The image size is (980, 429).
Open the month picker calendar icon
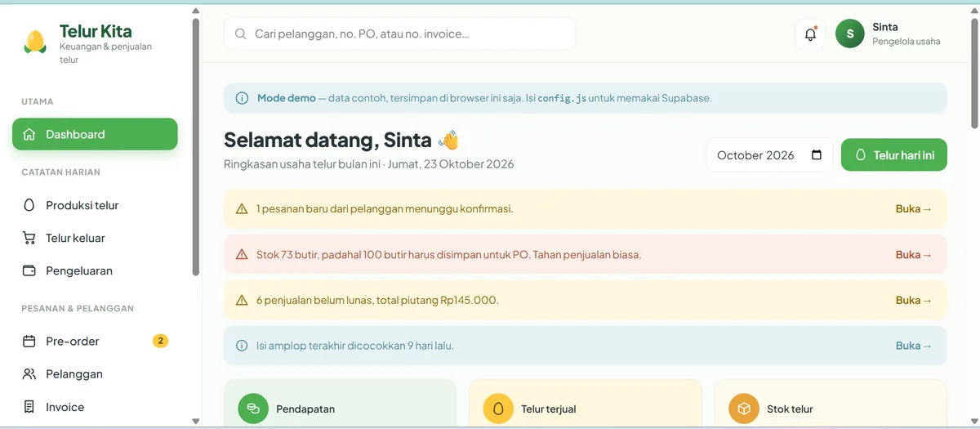(x=817, y=155)
